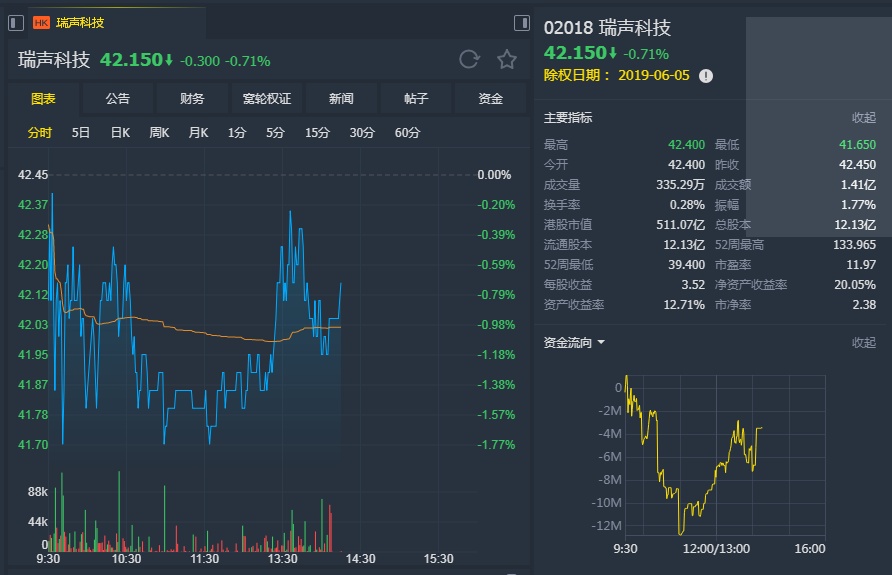
Task: Open the 资金流向 dropdown arrow
Action: [601, 343]
